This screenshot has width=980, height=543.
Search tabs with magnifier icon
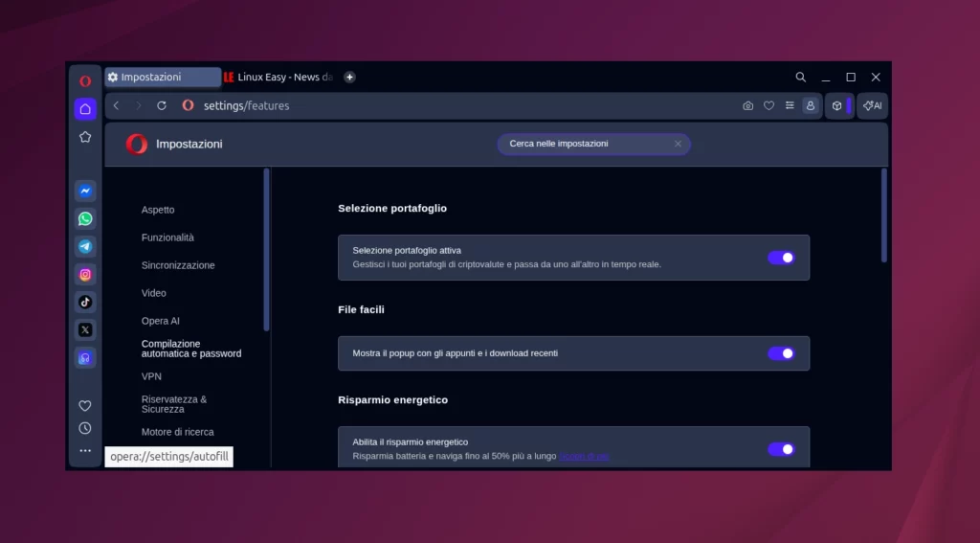pyautogui.click(x=801, y=77)
